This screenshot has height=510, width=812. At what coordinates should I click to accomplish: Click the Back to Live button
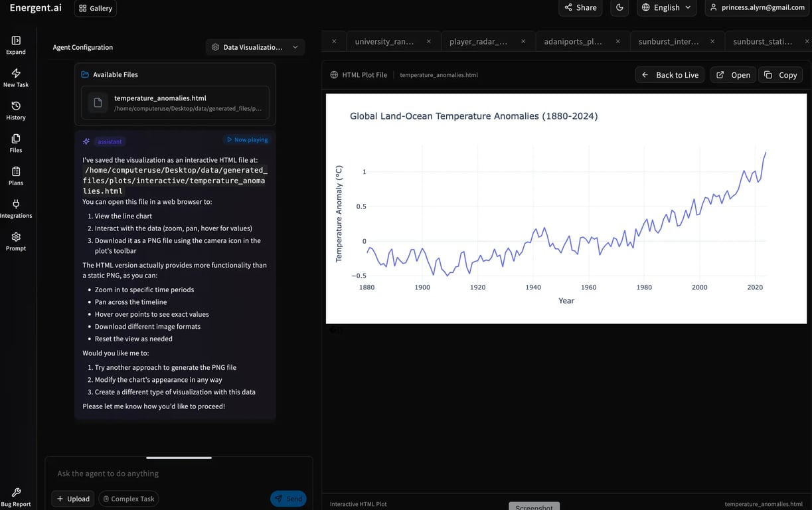coord(670,75)
